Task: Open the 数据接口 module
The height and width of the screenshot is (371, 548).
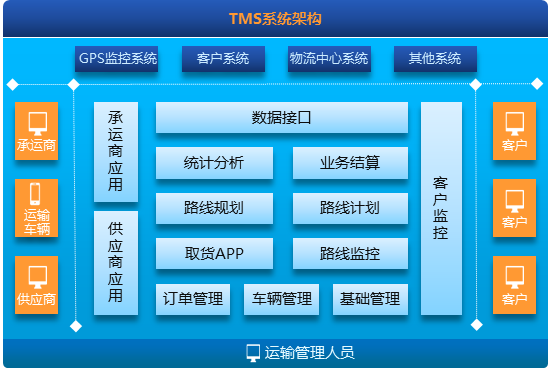Action: tap(282, 117)
